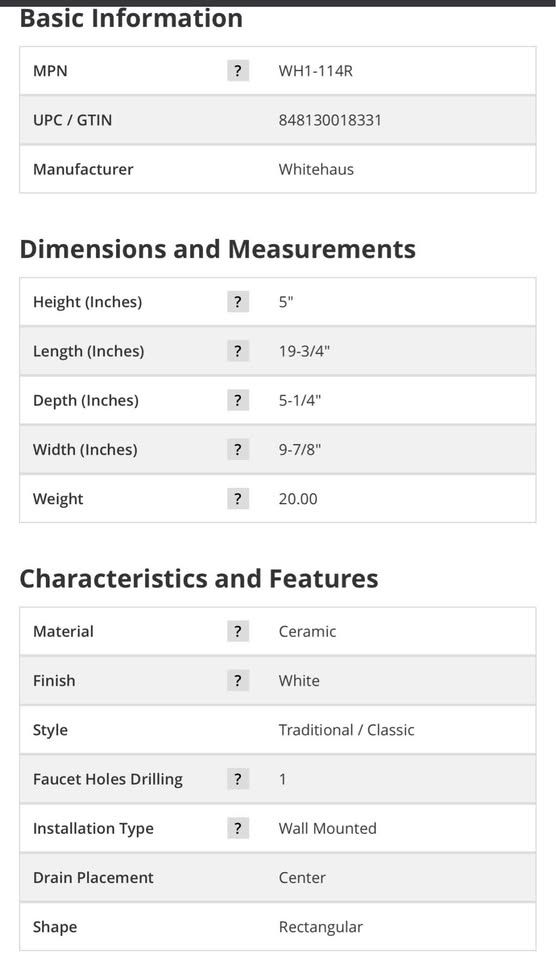Click the Characteristics and Features heading
Screen dimensions: 556x960
tap(199, 579)
